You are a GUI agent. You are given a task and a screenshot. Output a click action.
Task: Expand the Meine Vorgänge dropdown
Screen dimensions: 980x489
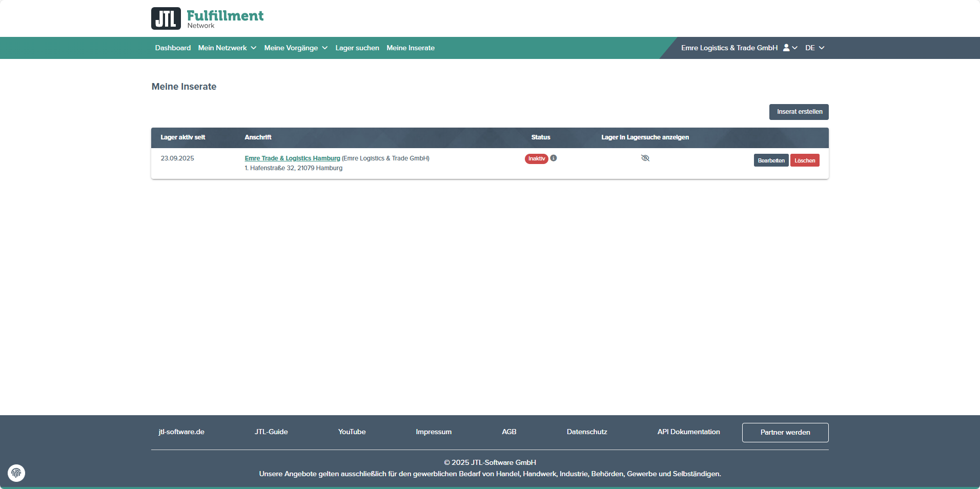[296, 48]
